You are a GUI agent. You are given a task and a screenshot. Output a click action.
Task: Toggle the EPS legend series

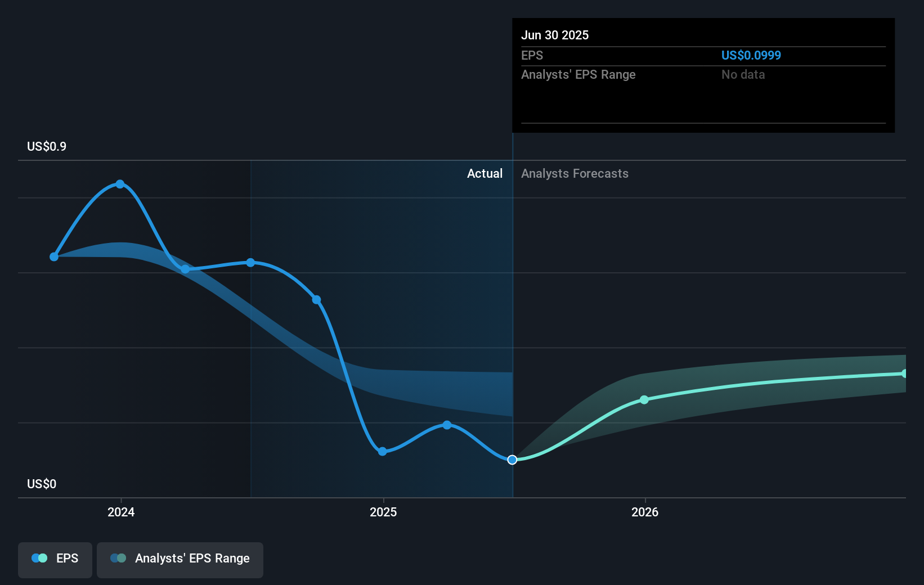click(55, 560)
